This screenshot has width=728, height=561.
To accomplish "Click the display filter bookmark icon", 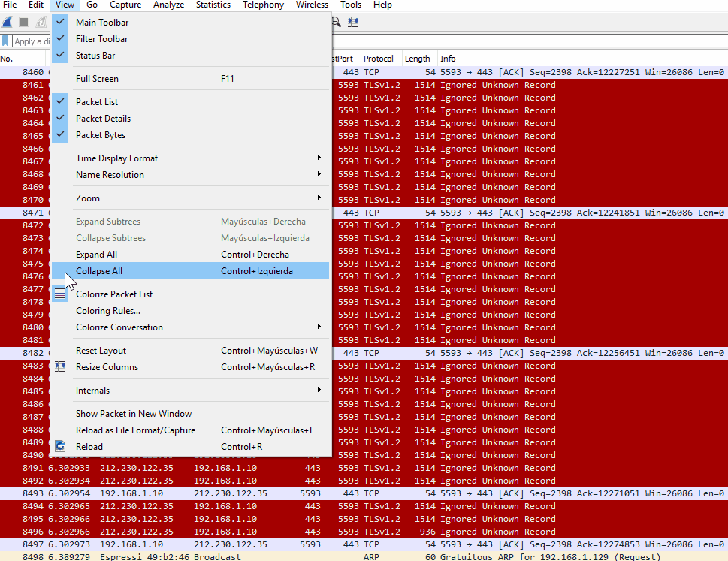I will (5, 41).
